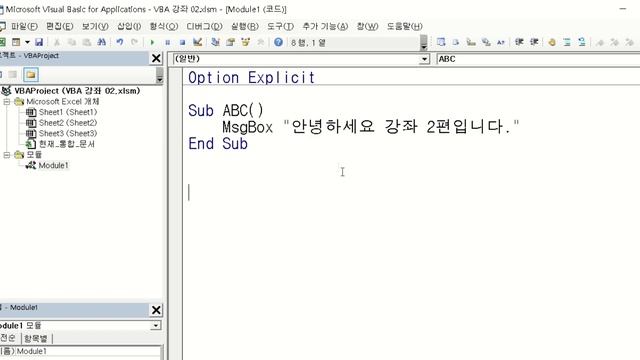Select Sheet3 (Sheet3) in project tree
This screenshot has width=640, height=360.
(68, 133)
